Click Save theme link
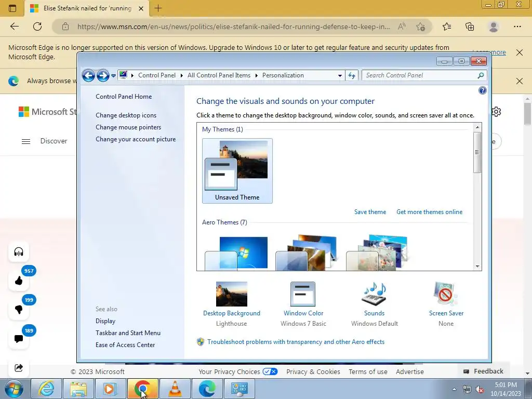The image size is (532, 399). click(x=370, y=212)
